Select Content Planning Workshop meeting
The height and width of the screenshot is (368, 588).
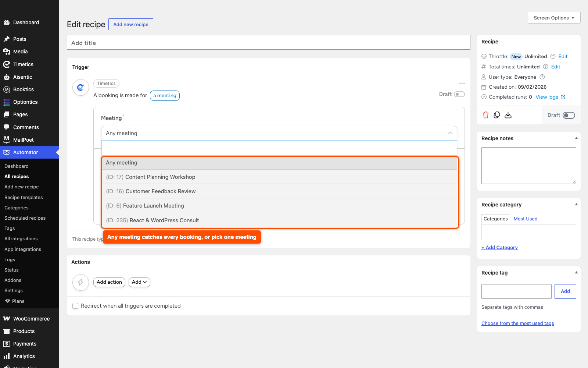(x=279, y=177)
